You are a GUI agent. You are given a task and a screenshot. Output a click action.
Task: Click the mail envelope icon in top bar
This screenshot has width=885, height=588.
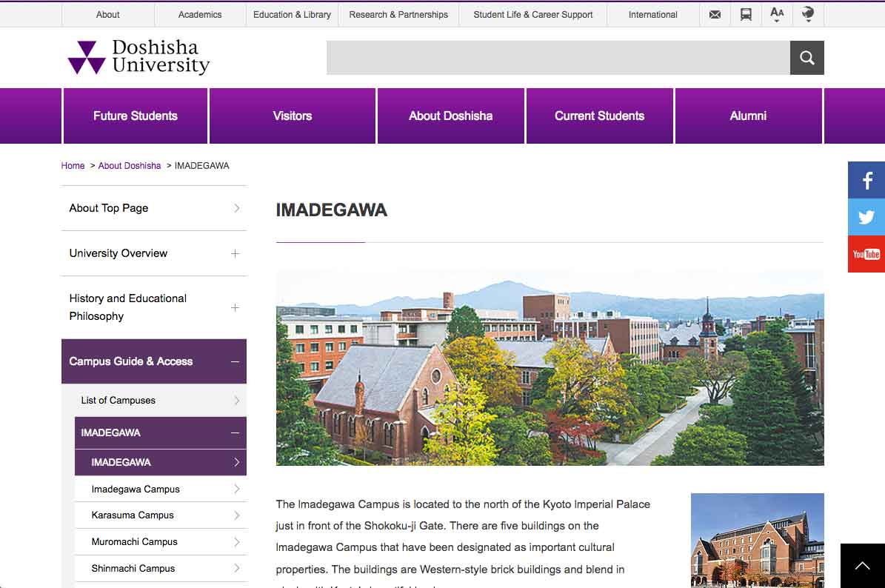[715, 15]
